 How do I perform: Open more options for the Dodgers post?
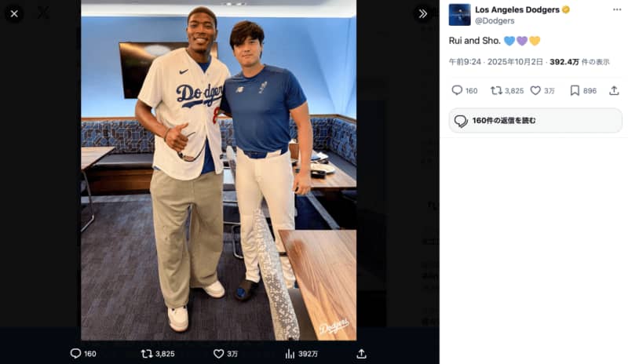click(616, 9)
